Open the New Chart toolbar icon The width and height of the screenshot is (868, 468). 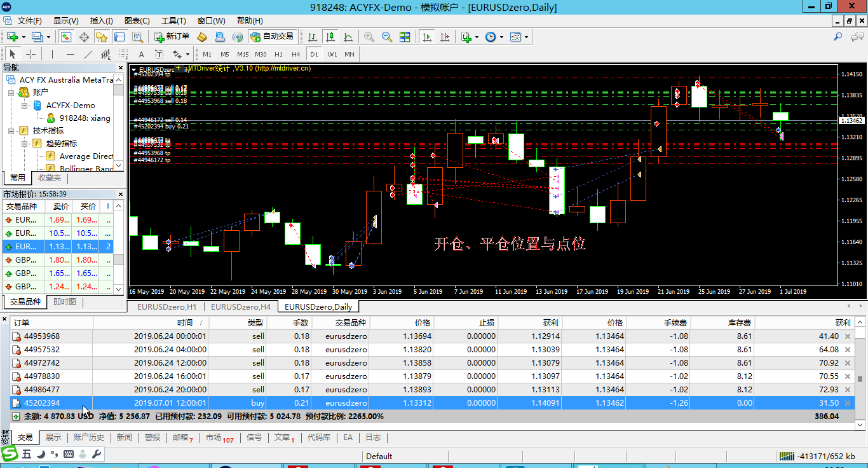coord(12,37)
